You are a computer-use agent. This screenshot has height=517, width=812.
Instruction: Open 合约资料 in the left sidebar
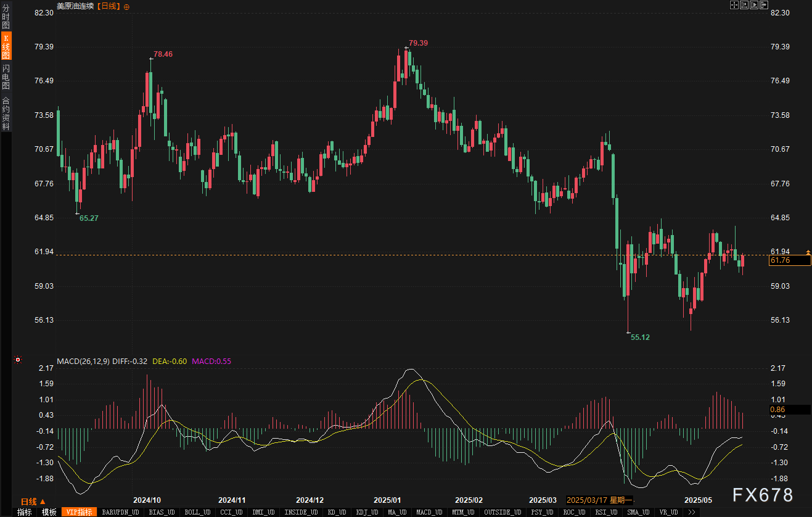[6, 113]
